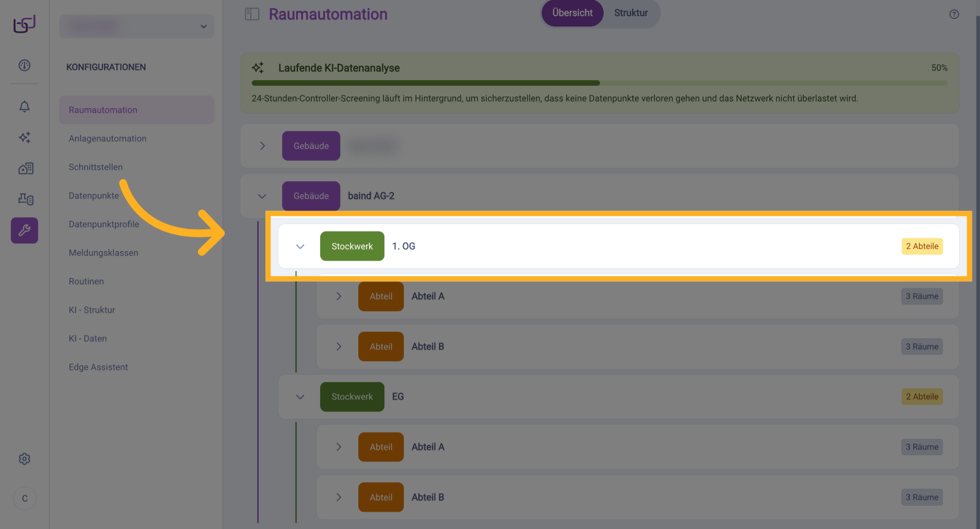980x529 pixels.
Task: Expand Abteil A under 1. OG
Action: 339,296
